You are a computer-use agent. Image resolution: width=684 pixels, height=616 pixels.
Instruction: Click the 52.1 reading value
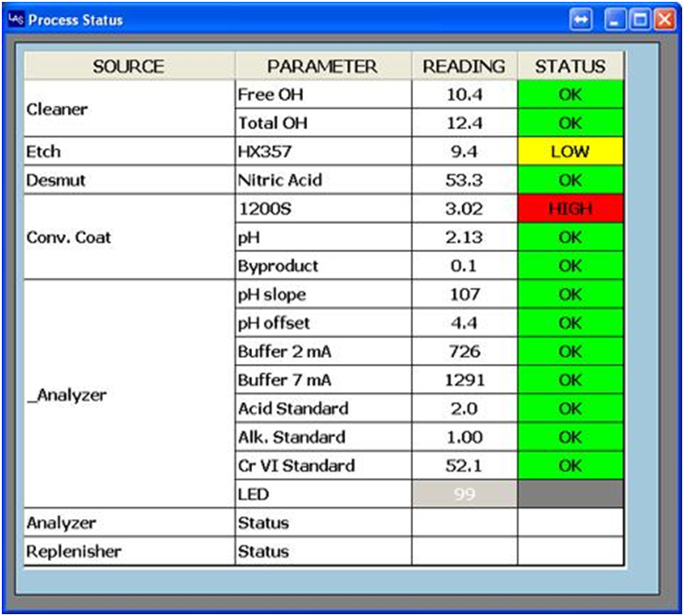464,465
